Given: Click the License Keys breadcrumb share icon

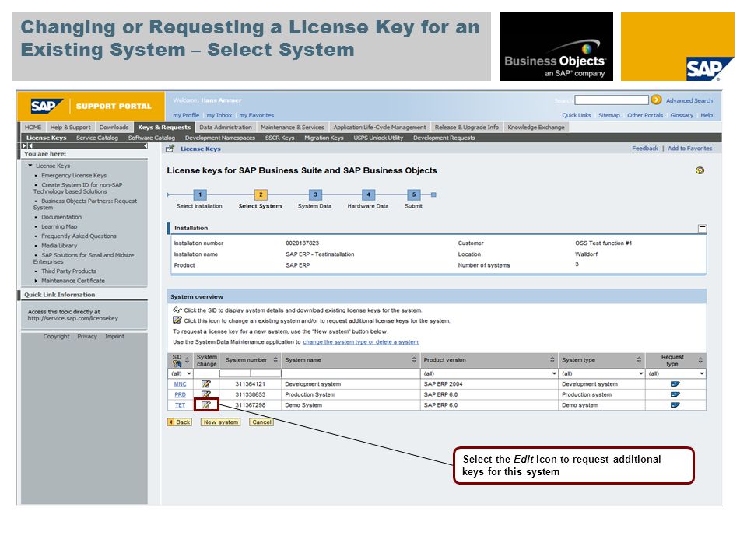Looking at the screenshot, I should coord(169,149).
